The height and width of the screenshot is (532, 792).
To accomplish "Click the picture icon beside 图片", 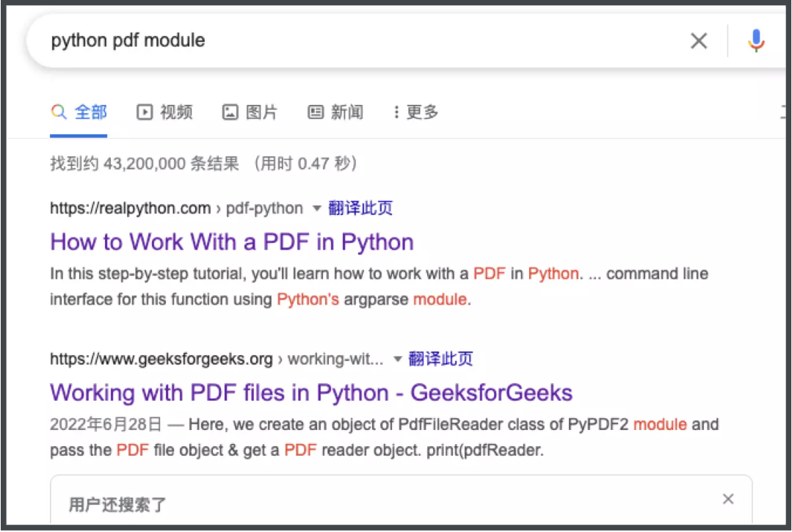I will 230,112.
